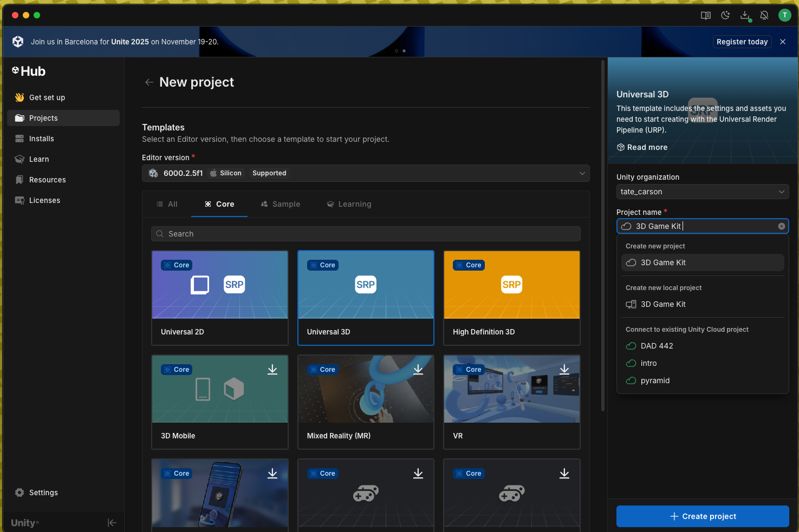Dismiss the Unite 2025 banner
The height and width of the screenshot is (532, 799).
coord(783,42)
